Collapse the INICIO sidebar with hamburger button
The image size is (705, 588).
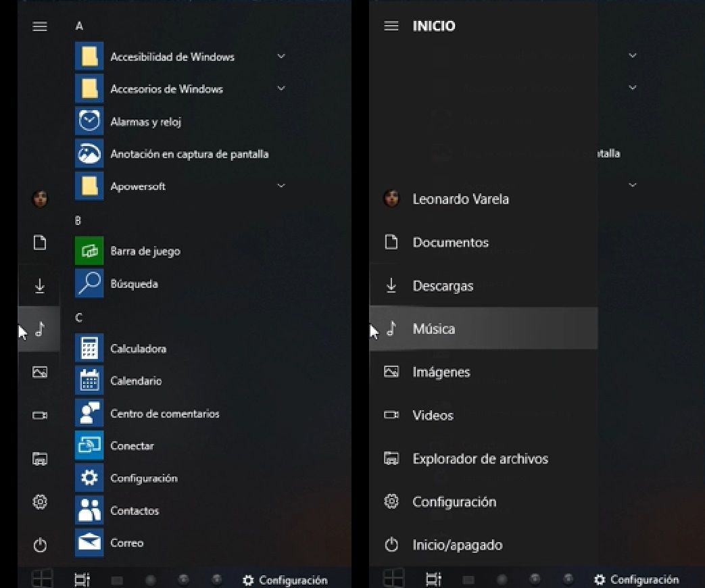coord(391,26)
